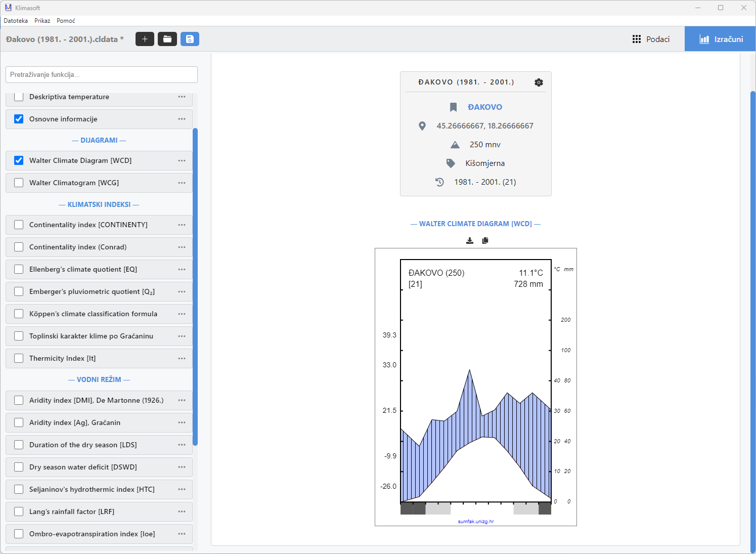Click the Pretraživanje funkcija search field
The width and height of the screenshot is (756, 554).
(101, 74)
